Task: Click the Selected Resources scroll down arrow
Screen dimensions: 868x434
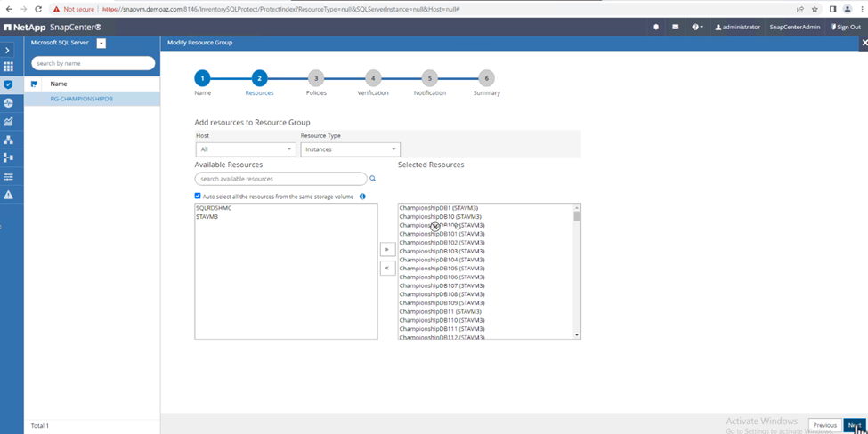Action: (x=576, y=335)
